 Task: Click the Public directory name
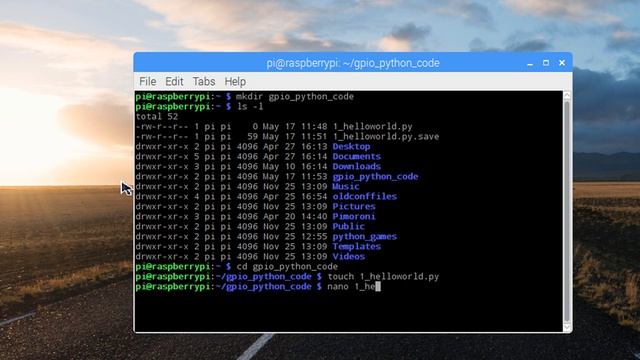[x=348, y=227]
